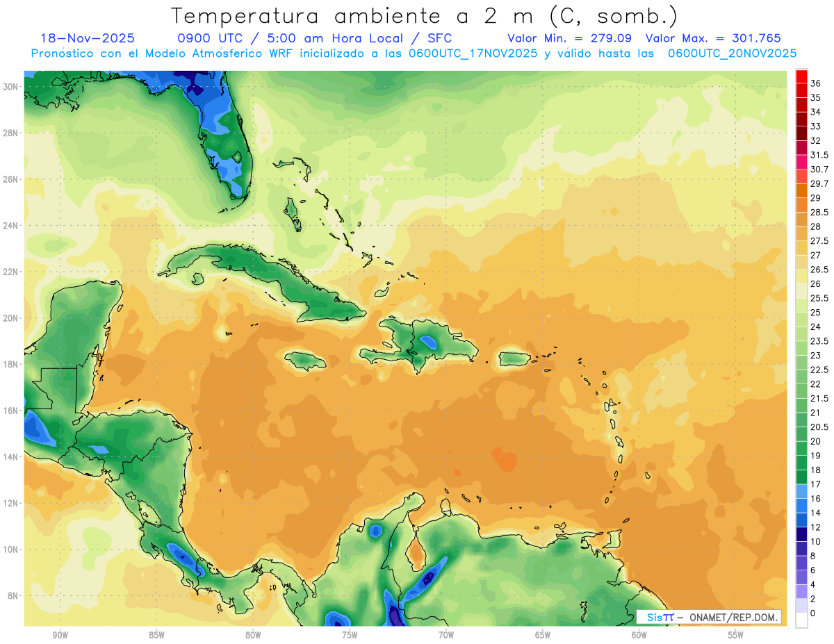Click the "Valor Min. = 279.09" value
The image size is (834, 644).
(571, 38)
